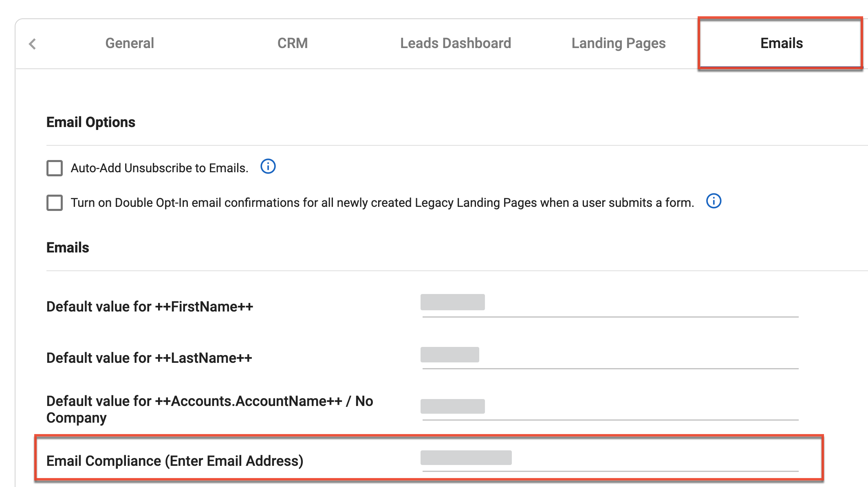View the Leads Dashboard tab
This screenshot has height=487, width=868.
click(x=455, y=43)
